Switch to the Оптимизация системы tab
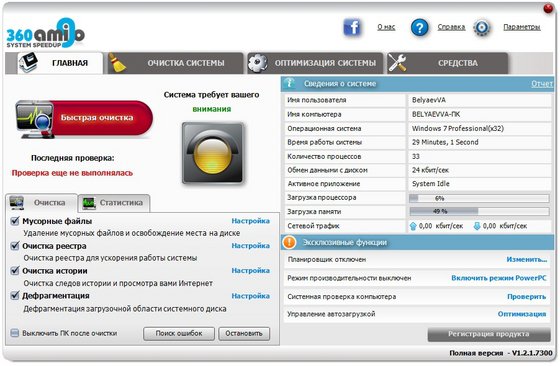This screenshot has width=560, height=366. [315, 63]
